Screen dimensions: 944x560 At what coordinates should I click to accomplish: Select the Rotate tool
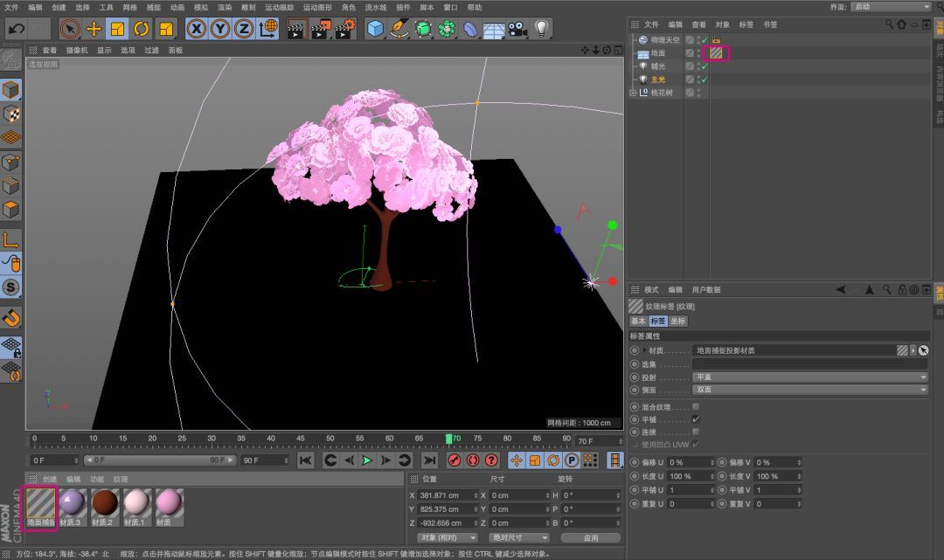click(142, 29)
